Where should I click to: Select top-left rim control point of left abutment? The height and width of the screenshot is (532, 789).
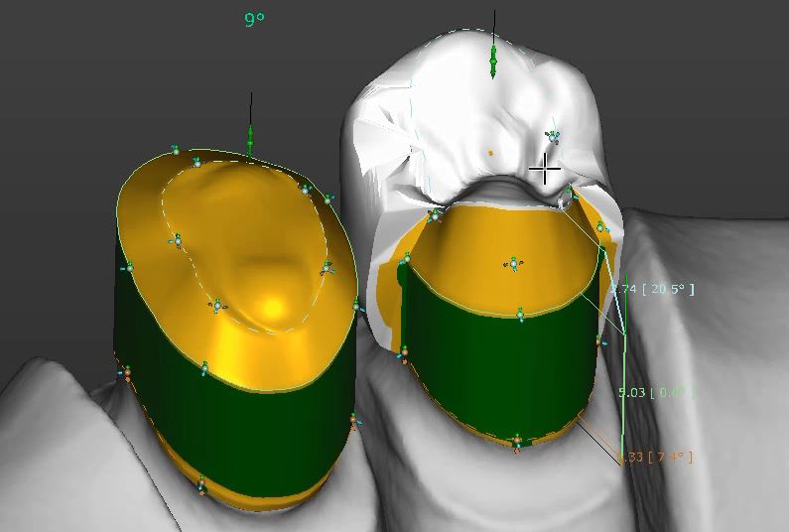177,151
